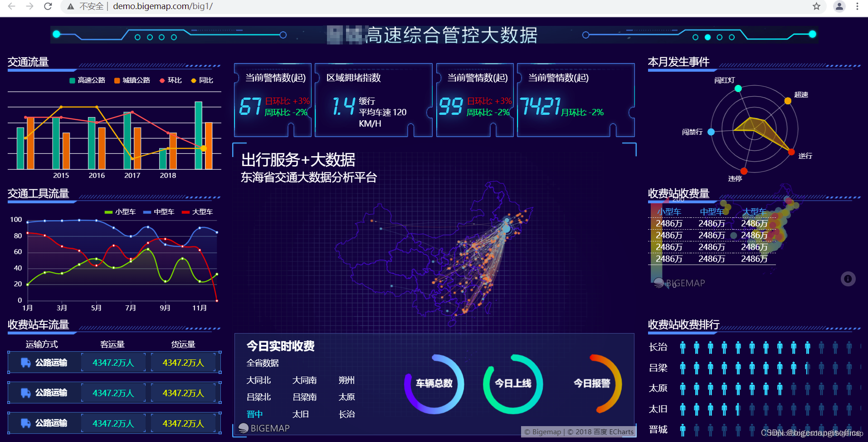This screenshot has height=442, width=868.
Task: Click truck icon in second 公路运输 row
Action: (x=26, y=393)
